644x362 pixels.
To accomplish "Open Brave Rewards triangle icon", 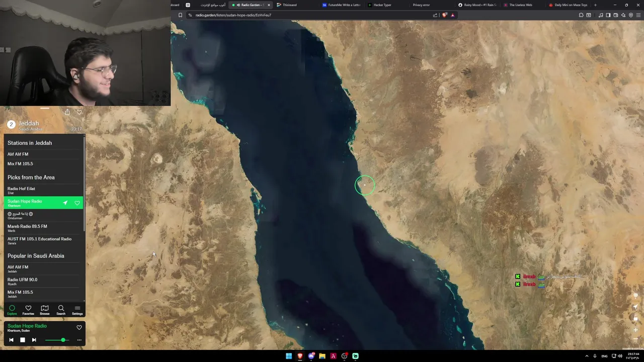I will [452, 15].
